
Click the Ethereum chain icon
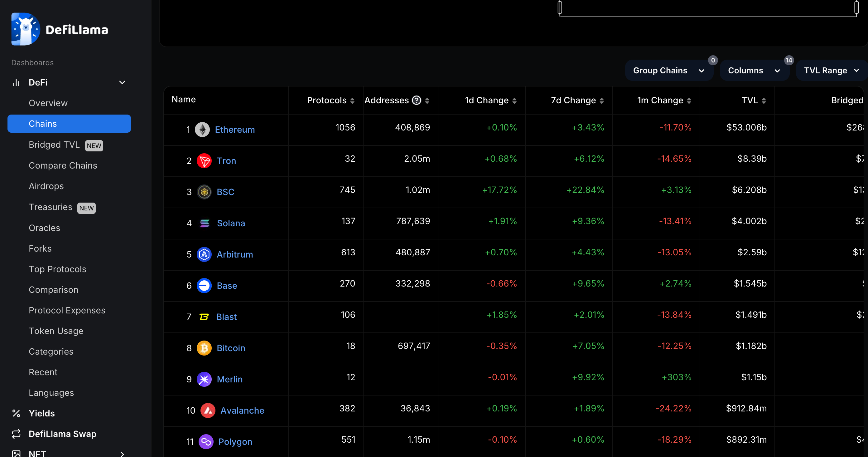(x=202, y=130)
